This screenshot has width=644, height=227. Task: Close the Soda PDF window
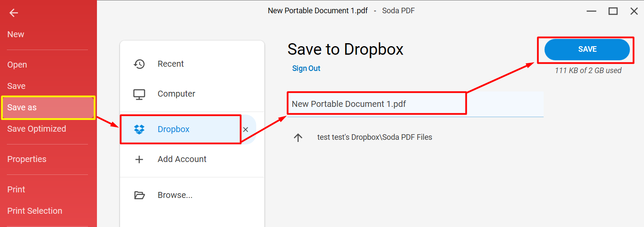(634, 12)
